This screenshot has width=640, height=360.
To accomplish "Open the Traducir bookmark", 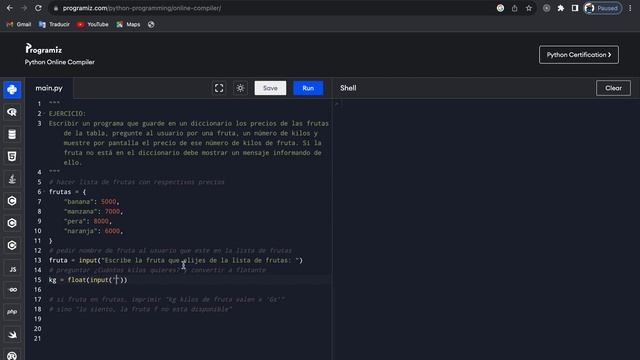I will pos(54,24).
